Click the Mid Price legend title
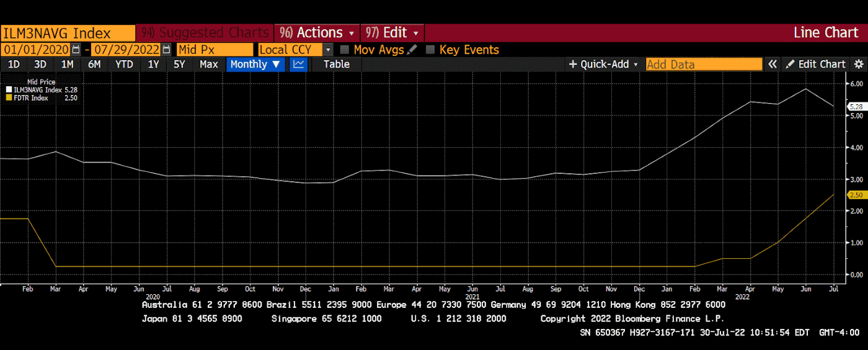 [x=41, y=82]
